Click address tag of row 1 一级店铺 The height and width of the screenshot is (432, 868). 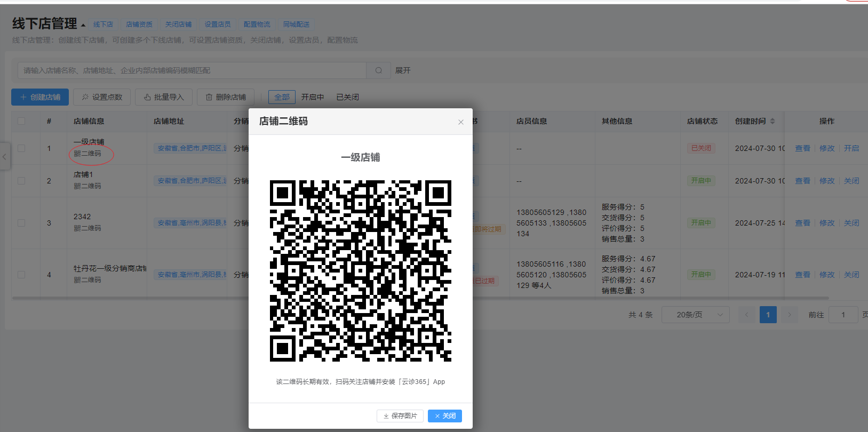(x=190, y=148)
